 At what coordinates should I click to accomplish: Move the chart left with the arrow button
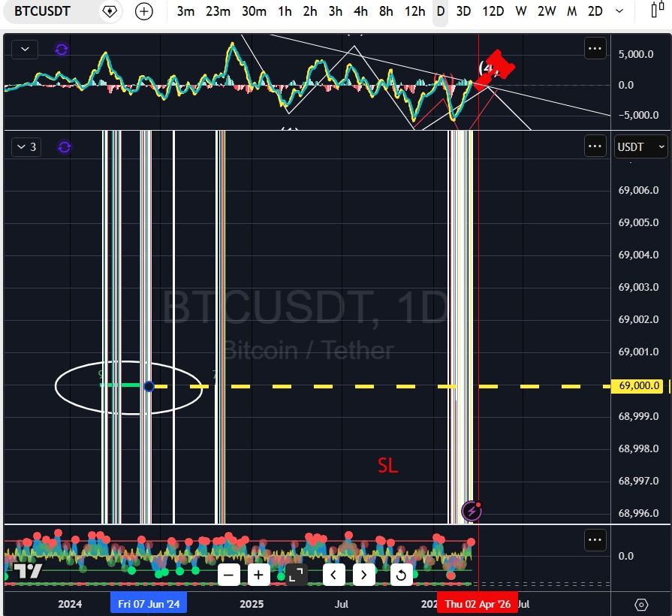pyautogui.click(x=334, y=575)
